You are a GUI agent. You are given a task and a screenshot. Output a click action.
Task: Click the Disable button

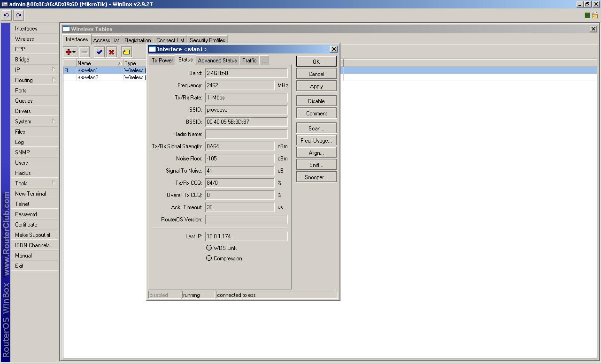316,101
